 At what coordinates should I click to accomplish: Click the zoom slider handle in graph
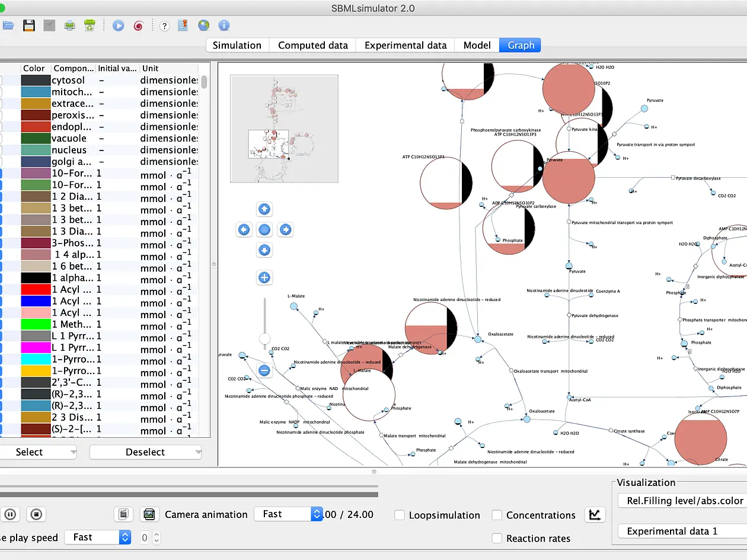(264, 338)
